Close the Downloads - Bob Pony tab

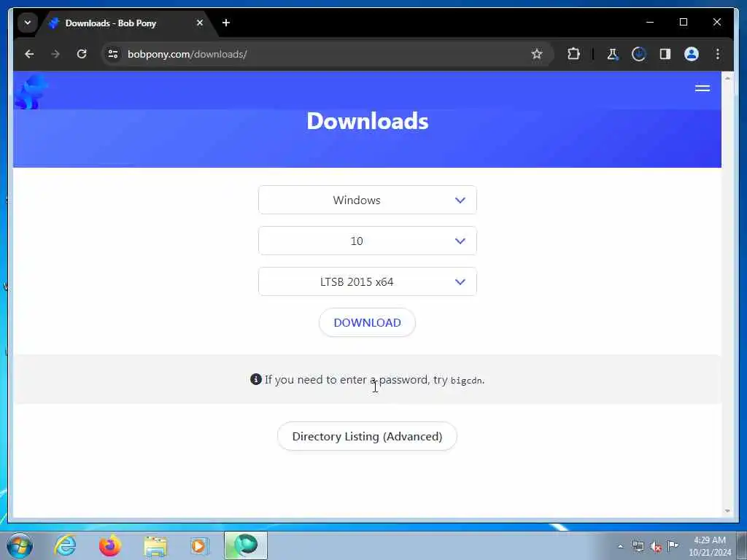tap(200, 23)
